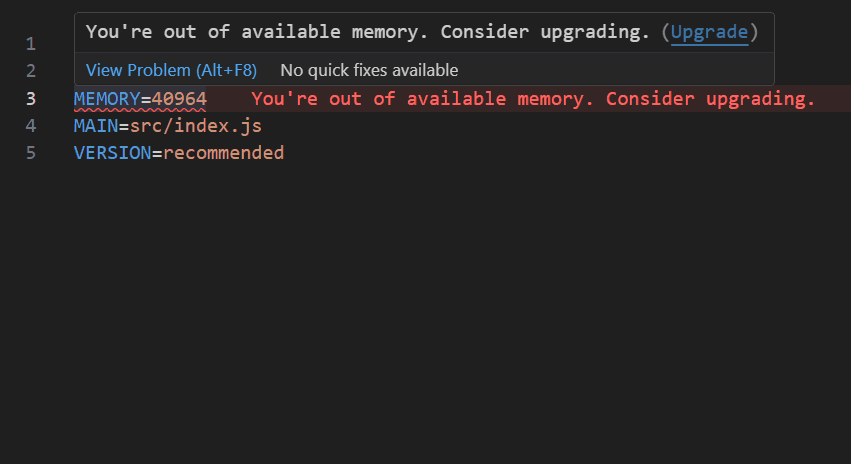Screen dimensions: 851x464
Task: Click the red inline error message on line 3
Action: tap(533, 99)
